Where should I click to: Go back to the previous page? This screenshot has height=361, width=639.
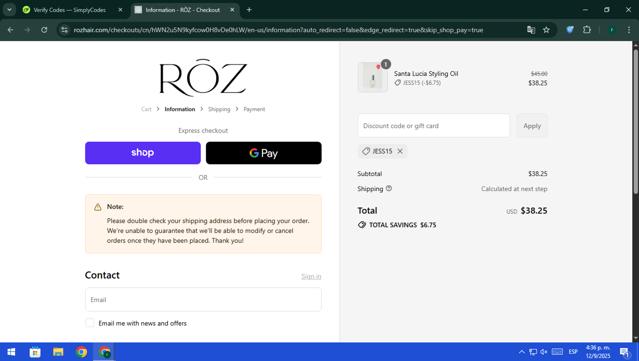[11, 30]
